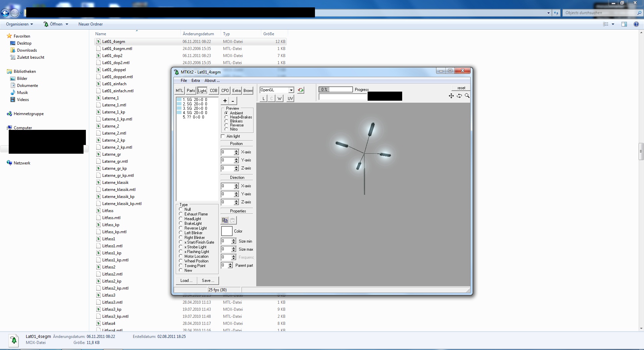Open the OpenGL renderer dropdown

(x=291, y=90)
